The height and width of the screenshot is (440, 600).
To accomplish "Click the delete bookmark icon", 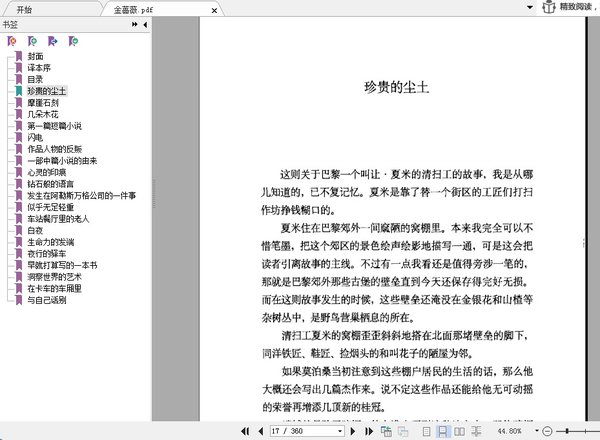I will click(x=12, y=41).
